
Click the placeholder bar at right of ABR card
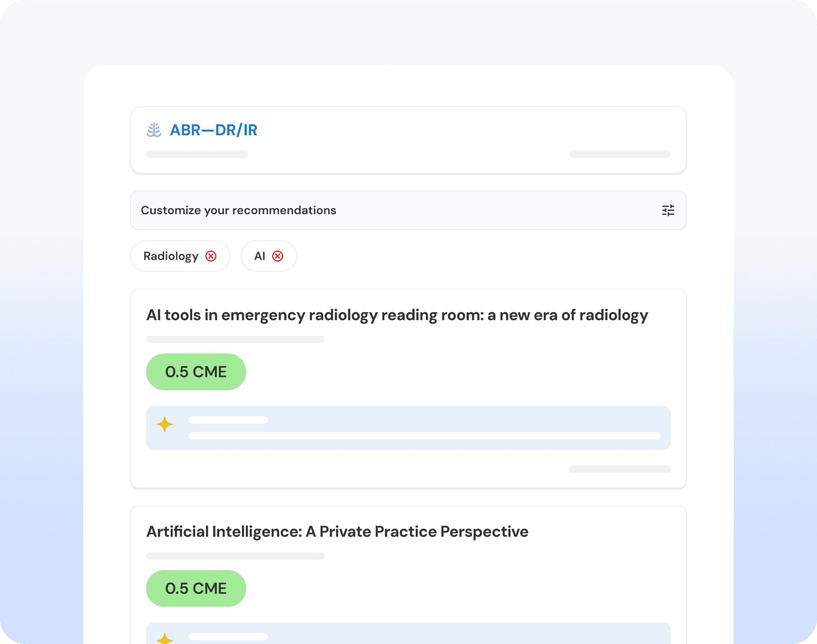click(620, 154)
